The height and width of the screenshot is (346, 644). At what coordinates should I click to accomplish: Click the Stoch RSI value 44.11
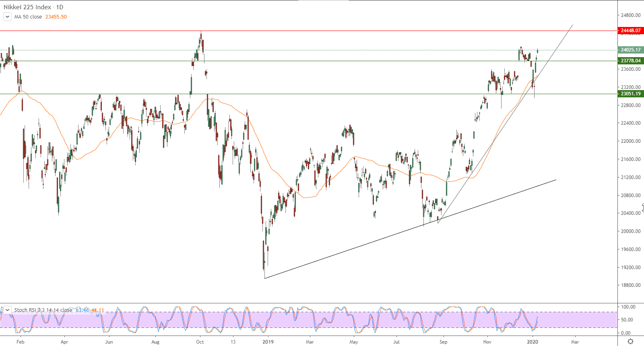97,310
